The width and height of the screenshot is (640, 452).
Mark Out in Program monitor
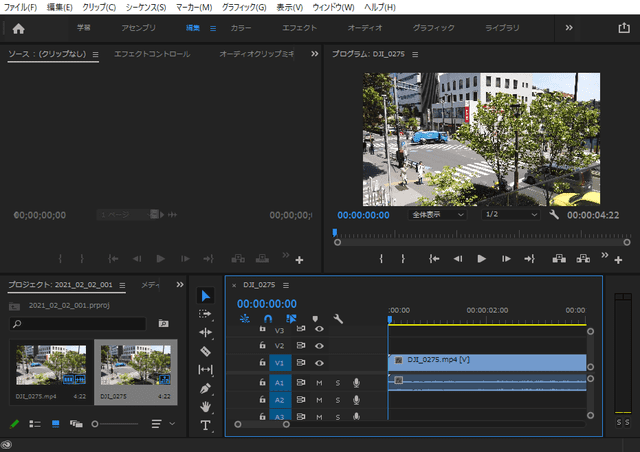[403, 258]
